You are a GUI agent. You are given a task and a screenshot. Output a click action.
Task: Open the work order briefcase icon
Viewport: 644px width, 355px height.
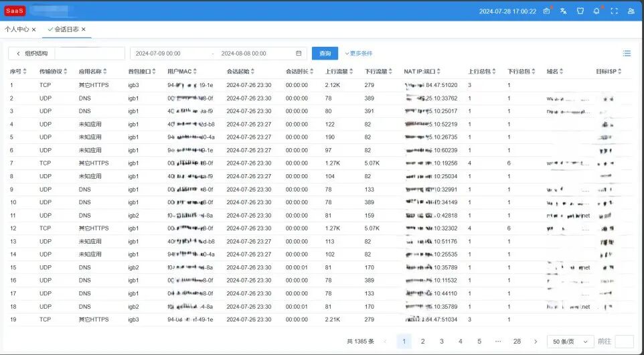click(x=546, y=11)
